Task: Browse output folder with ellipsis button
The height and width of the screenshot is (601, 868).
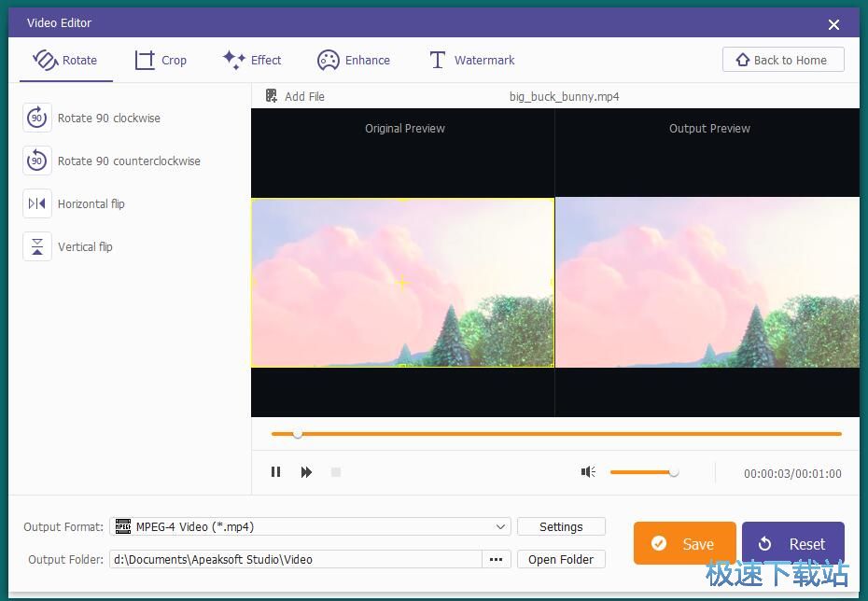Action: coord(496,560)
